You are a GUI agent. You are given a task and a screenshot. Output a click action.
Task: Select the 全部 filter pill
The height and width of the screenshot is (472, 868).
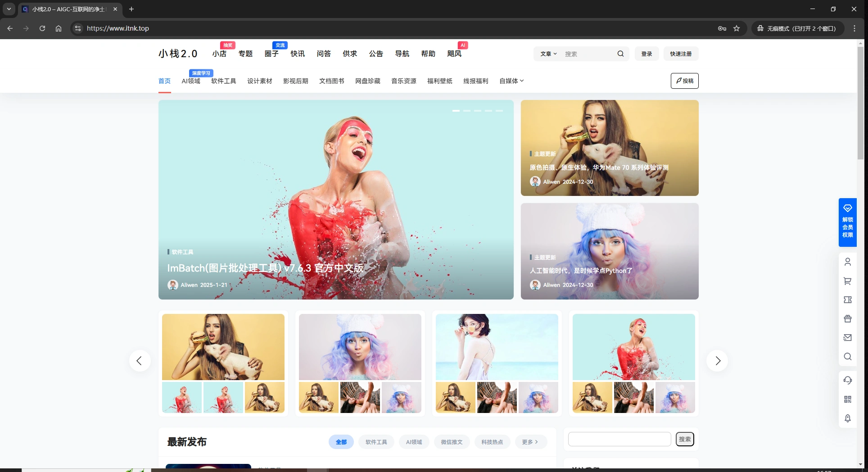341,442
